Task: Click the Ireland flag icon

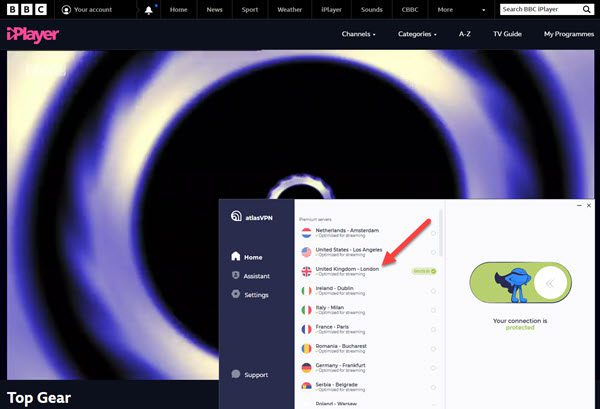Action: click(307, 291)
